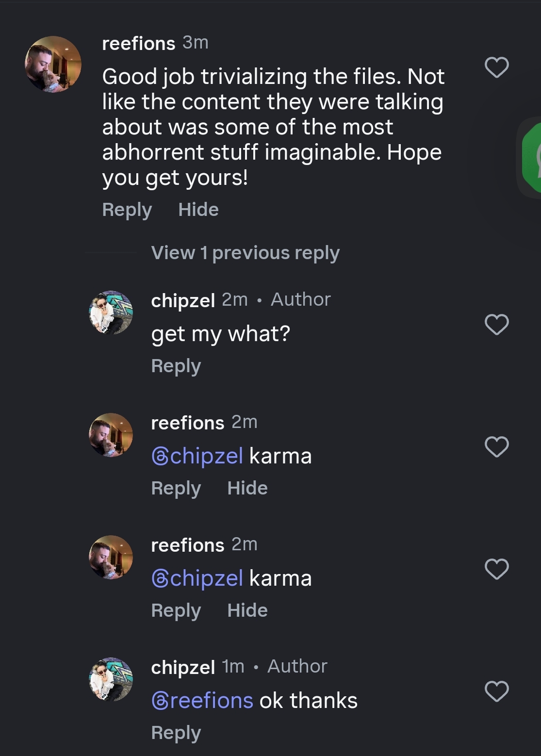Open chipzel username above "get my what?"
This screenshot has width=541, height=756.
183,300
